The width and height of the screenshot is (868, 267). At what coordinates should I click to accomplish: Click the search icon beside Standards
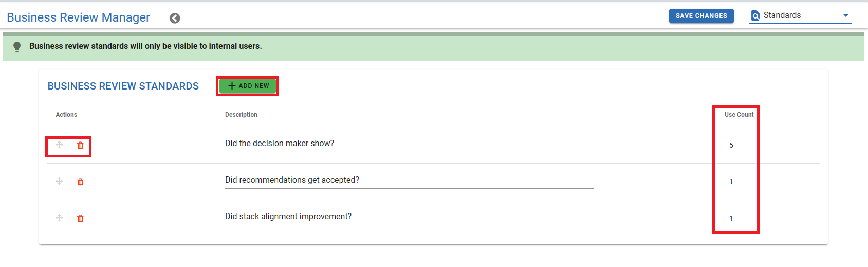pos(755,16)
